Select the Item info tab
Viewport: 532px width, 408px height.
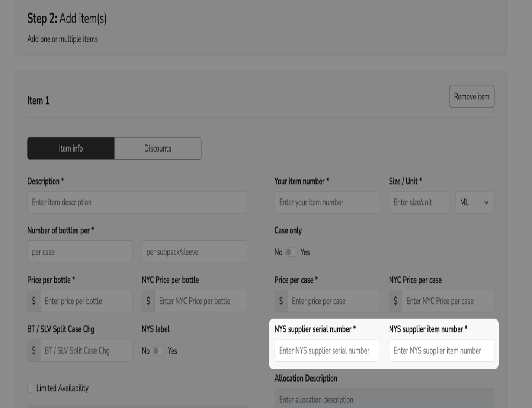coord(70,148)
